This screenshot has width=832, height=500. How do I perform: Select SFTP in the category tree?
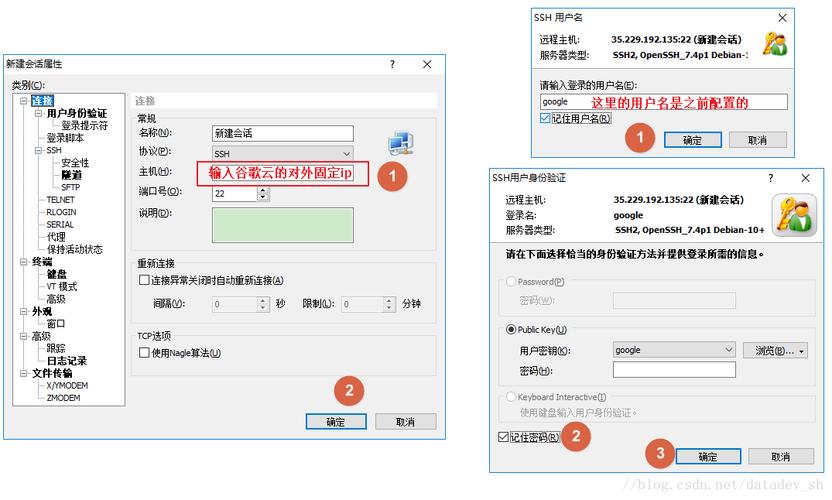click(71, 187)
